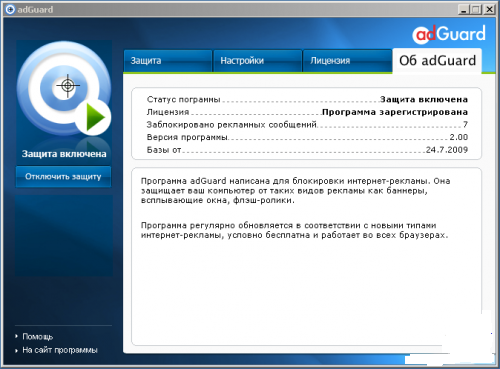Click the database date 24.7.2009

(x=447, y=150)
